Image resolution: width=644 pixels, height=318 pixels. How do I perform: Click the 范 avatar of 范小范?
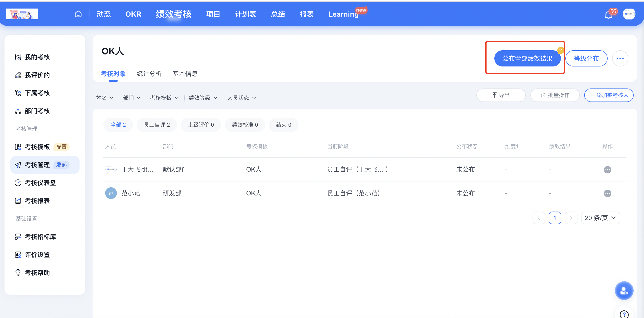(x=111, y=193)
